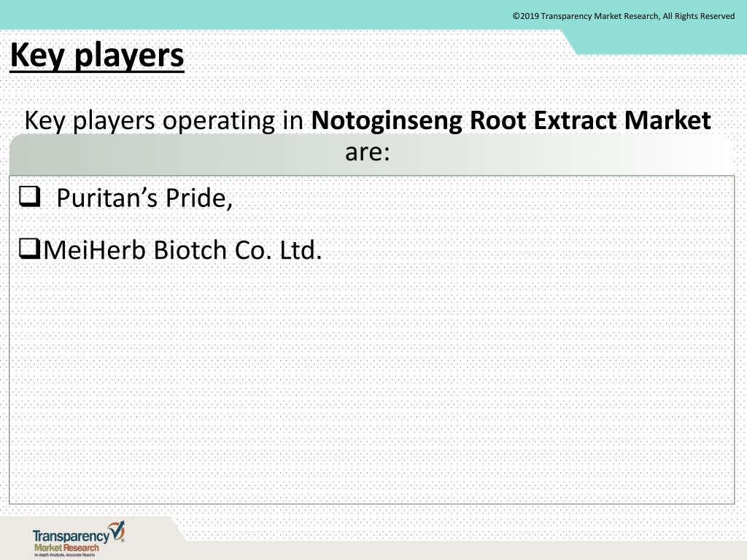Click the 'are:' text line
This screenshot has height=560, width=747.
tap(368, 152)
